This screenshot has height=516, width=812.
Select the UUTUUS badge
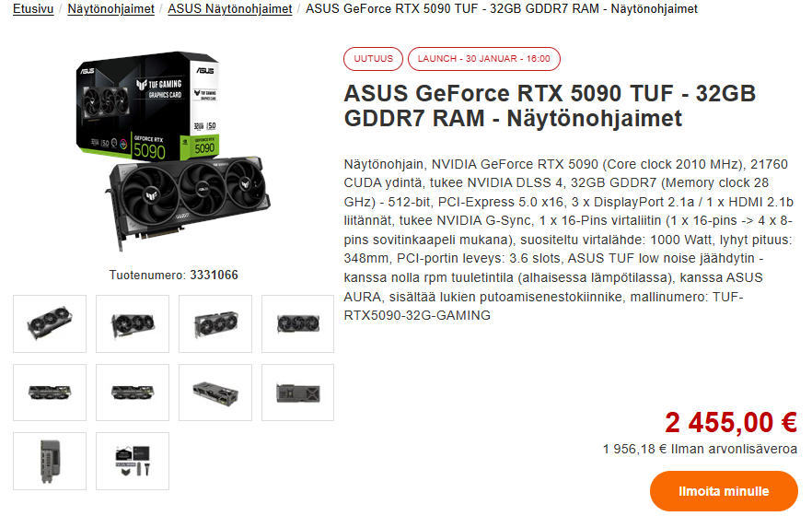374,59
